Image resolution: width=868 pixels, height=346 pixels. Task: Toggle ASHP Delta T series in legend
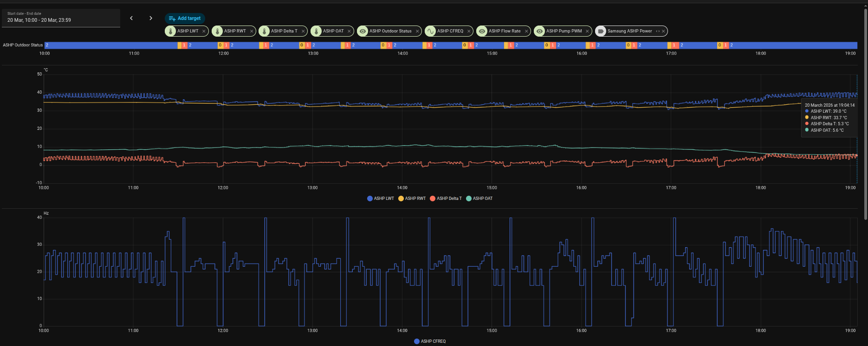446,199
